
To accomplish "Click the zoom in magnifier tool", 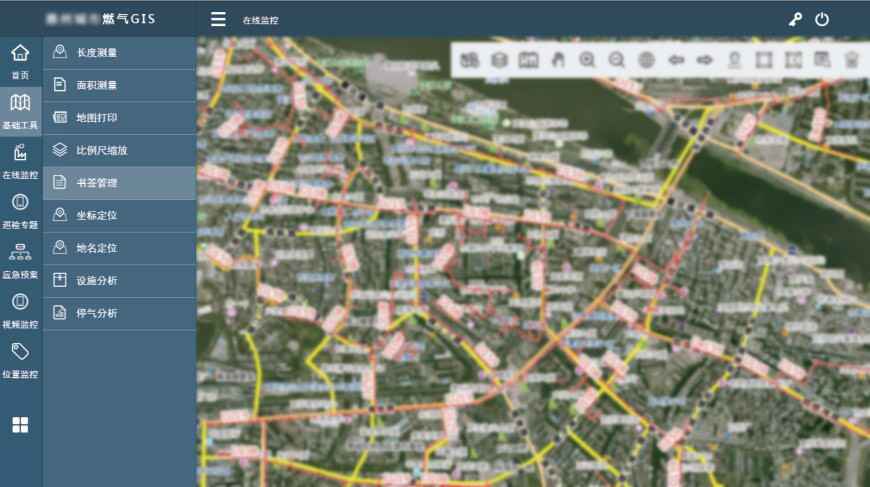I will coord(587,60).
